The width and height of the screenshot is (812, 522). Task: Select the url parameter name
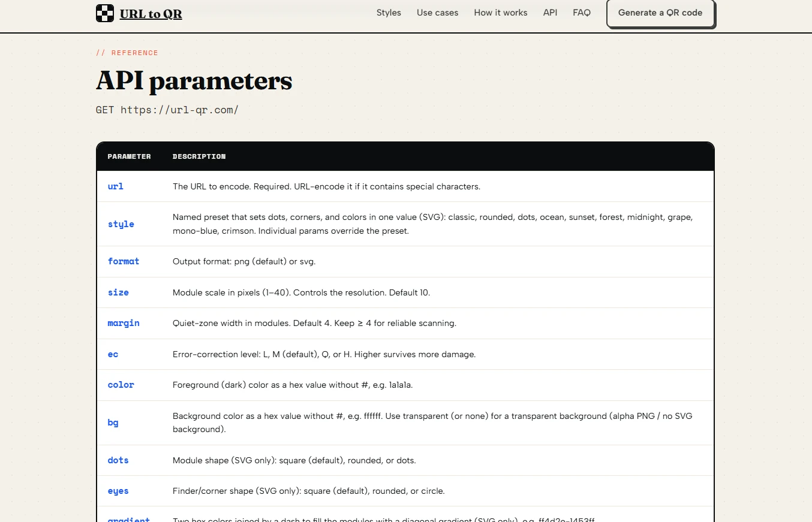[116, 186]
